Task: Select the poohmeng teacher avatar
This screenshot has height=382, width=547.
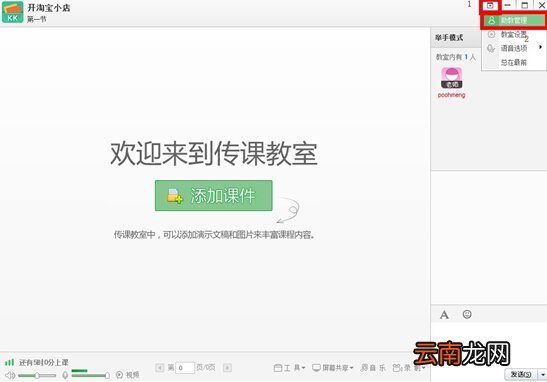Action: (452, 78)
